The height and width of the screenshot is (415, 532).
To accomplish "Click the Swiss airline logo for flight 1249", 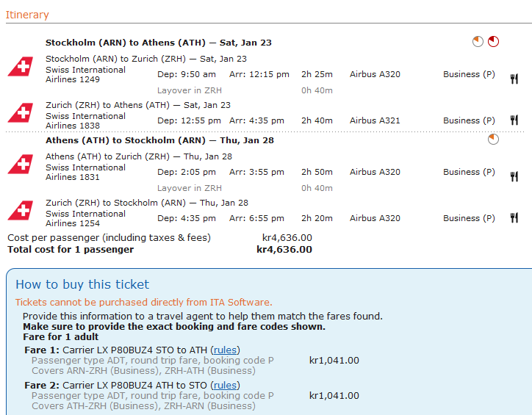I will [x=21, y=67].
